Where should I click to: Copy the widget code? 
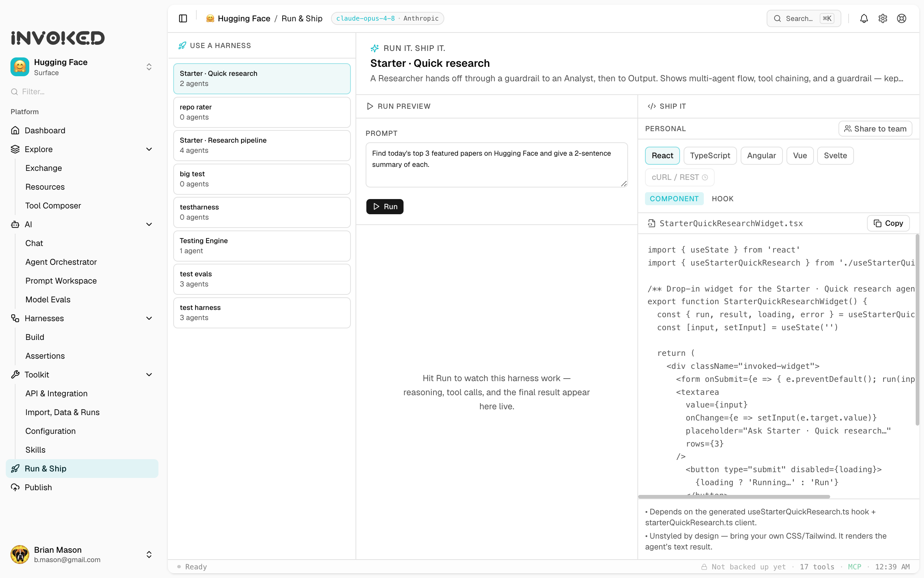point(888,223)
